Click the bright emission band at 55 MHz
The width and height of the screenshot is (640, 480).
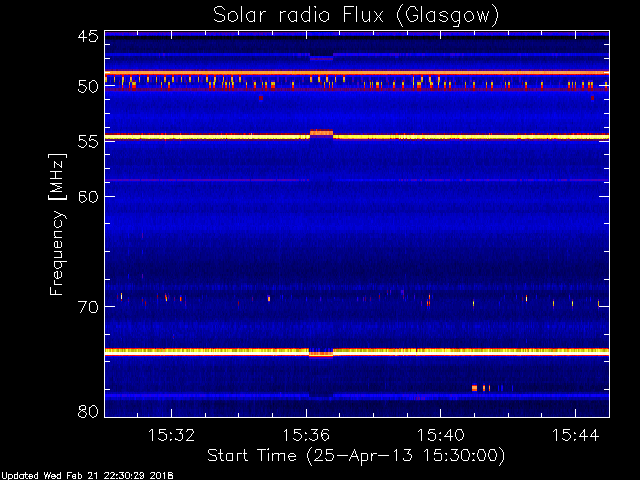click(x=357, y=137)
